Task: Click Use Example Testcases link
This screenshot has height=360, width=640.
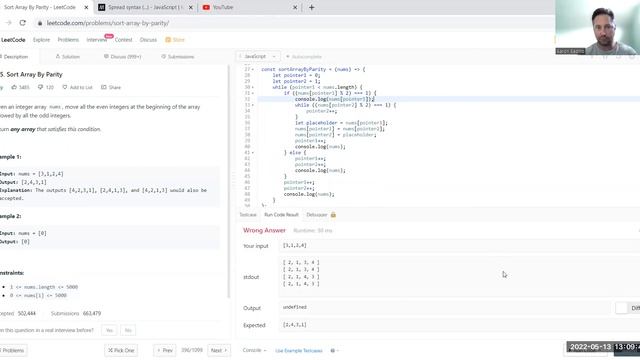Action: pos(299,351)
